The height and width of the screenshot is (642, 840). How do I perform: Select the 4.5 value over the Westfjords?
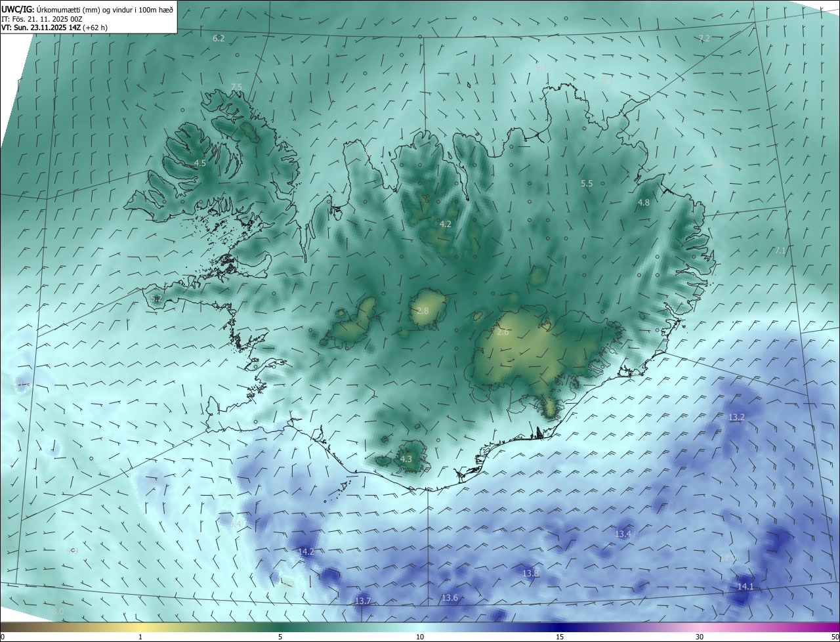[200, 163]
